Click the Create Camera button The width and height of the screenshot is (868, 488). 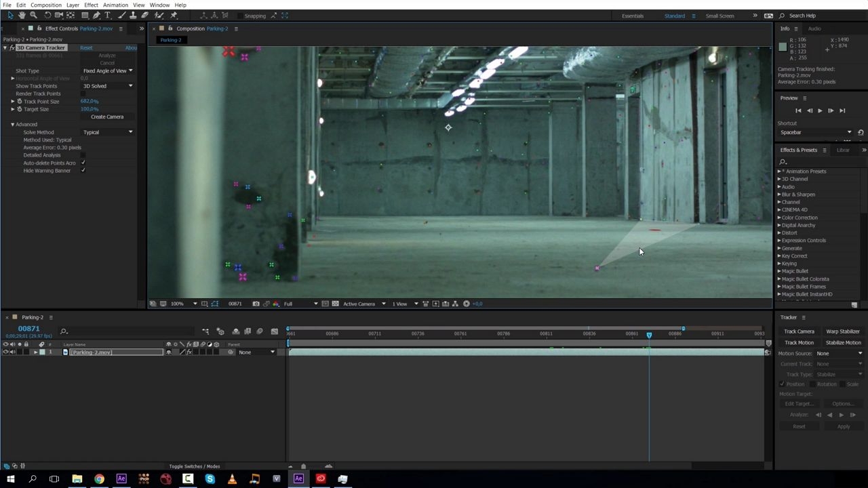[107, 117]
